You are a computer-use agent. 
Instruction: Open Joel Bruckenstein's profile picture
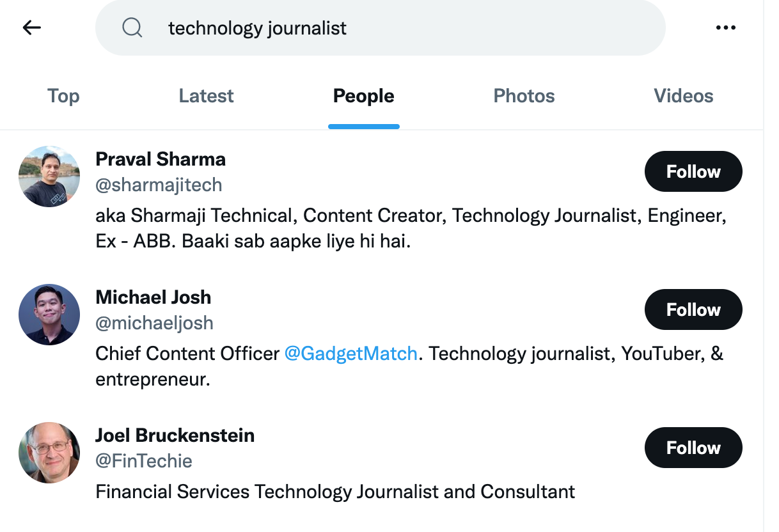pos(49,453)
